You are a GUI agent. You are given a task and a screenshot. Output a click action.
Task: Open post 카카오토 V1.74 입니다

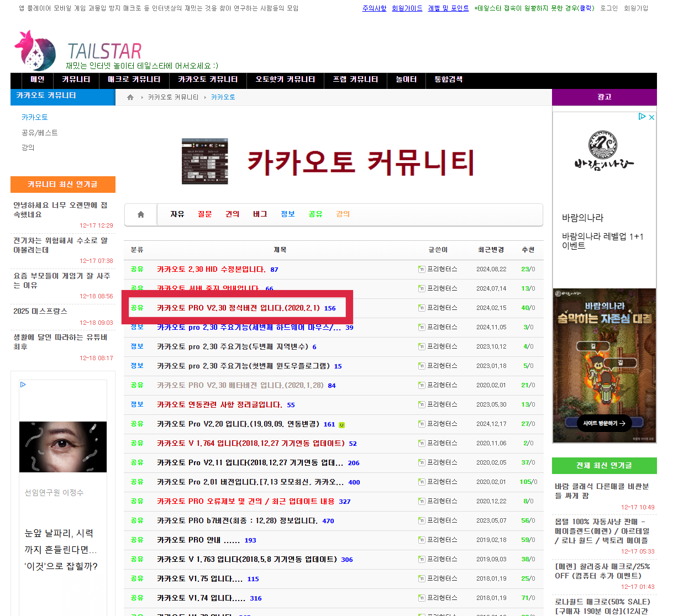(x=201, y=598)
